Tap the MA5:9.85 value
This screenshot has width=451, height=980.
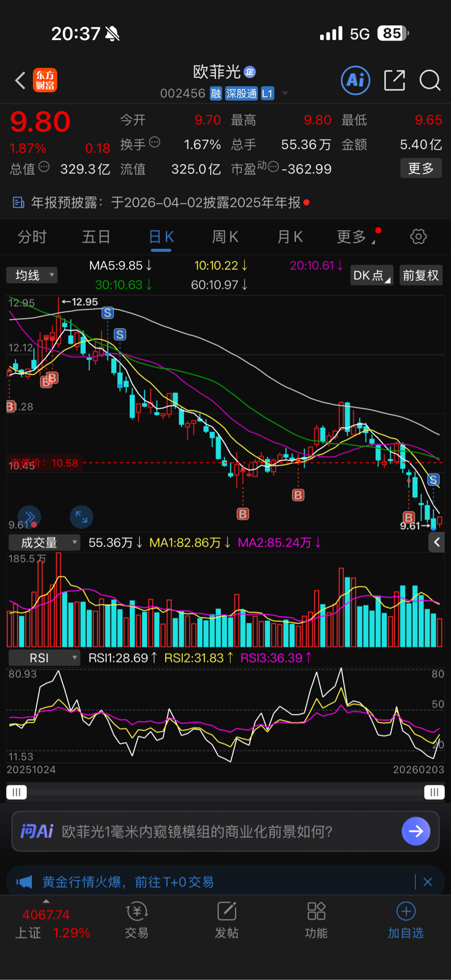(x=120, y=265)
